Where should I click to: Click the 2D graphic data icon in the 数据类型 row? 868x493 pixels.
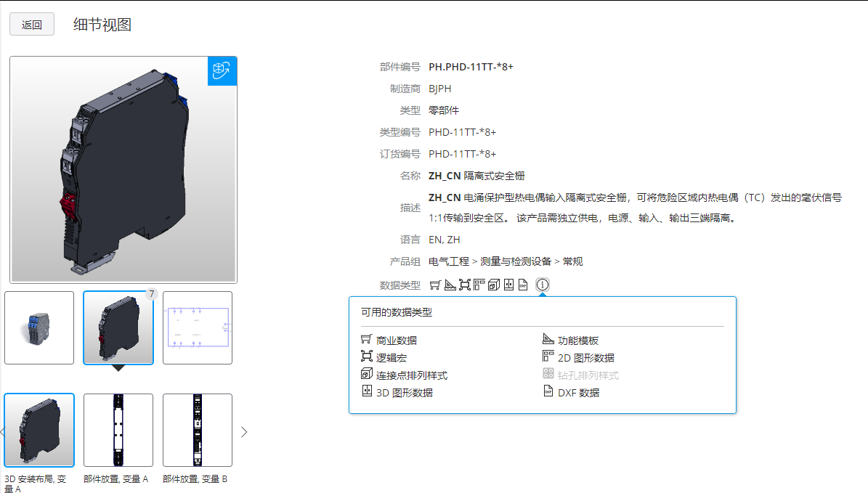(x=479, y=285)
